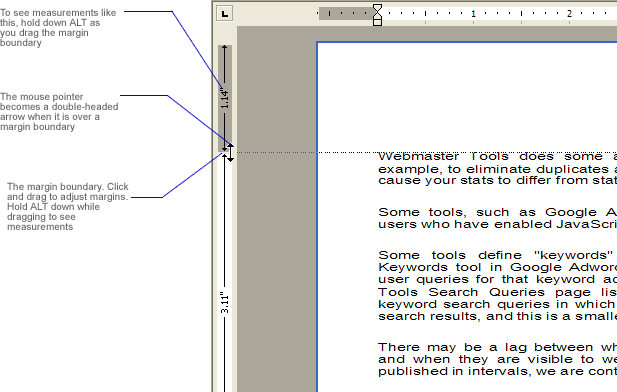Viewport: 617px width, 392px height.
Task: Click the line starting "example, to eliminate duplicates"
Action: [497, 169]
